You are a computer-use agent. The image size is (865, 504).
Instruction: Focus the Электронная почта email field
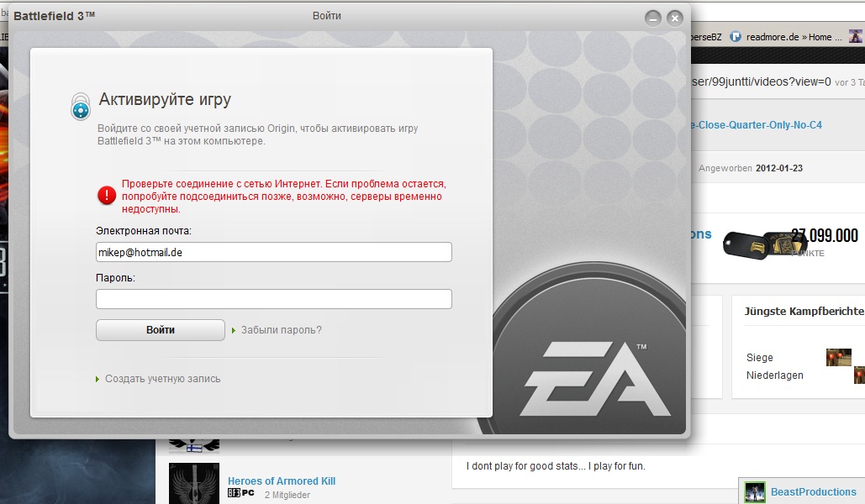coord(274,252)
